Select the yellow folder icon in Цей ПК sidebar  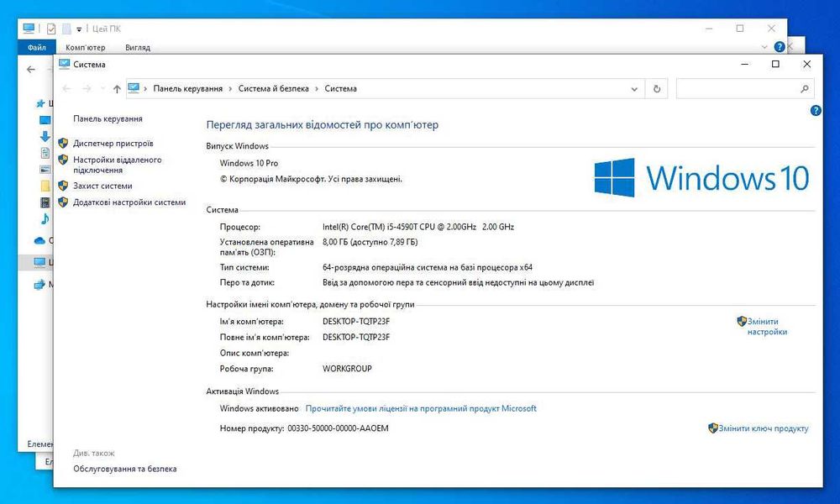coord(45,186)
